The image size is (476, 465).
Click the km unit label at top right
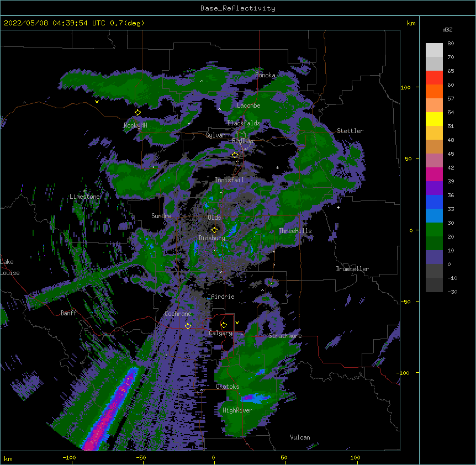[411, 23]
